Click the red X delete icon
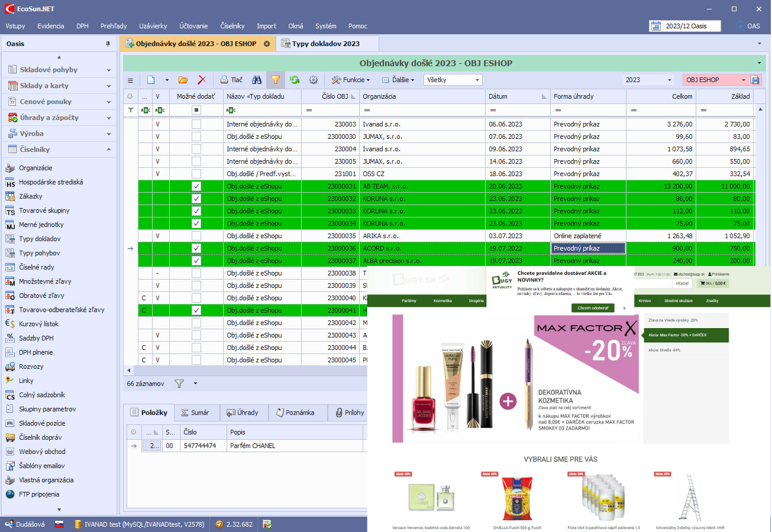This screenshot has width=772, height=532. click(202, 80)
